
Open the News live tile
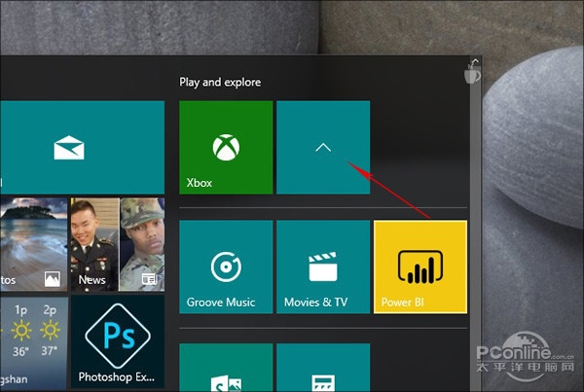(117, 244)
